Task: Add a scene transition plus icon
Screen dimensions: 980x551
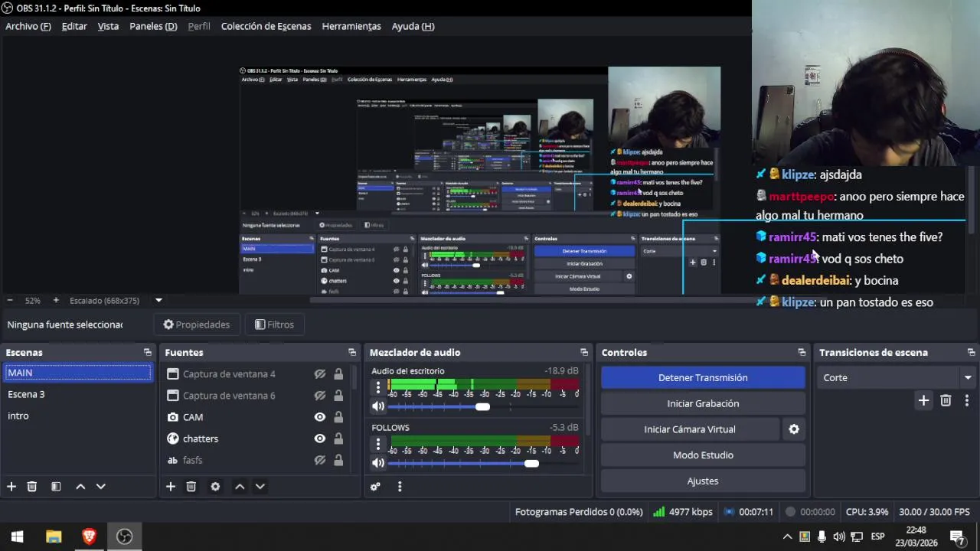Action: [x=923, y=400]
